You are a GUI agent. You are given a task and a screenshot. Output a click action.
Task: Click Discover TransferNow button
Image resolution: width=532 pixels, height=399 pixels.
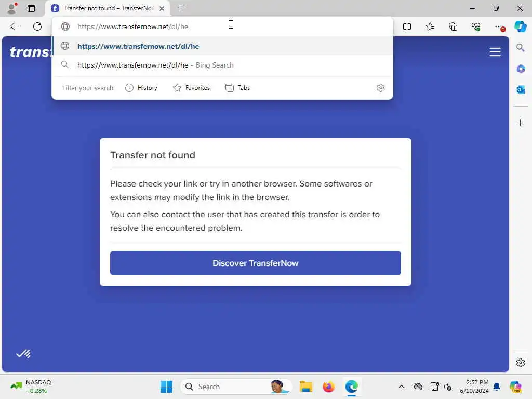[256, 263]
